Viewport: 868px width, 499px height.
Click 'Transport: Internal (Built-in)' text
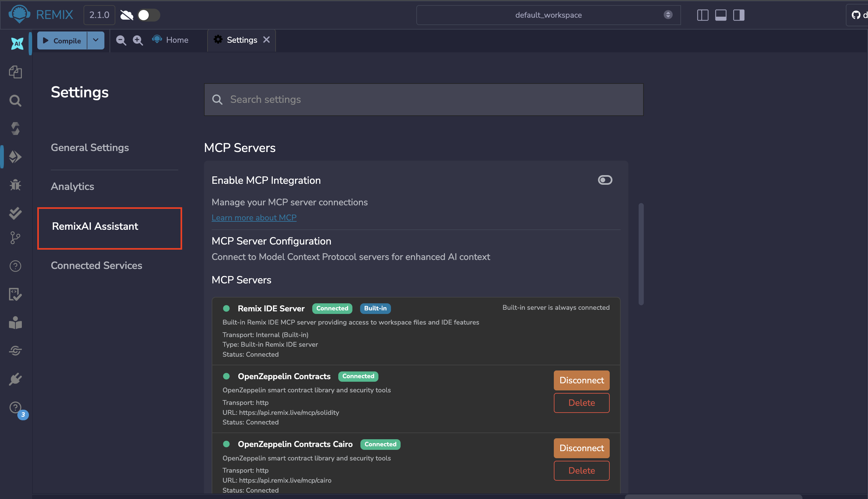tap(265, 334)
